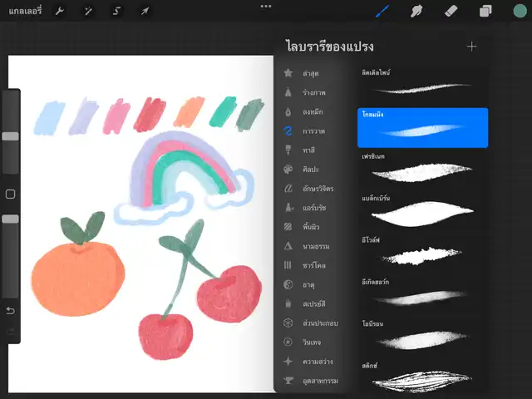Tap the Selection S-shaped tool

tap(116, 11)
